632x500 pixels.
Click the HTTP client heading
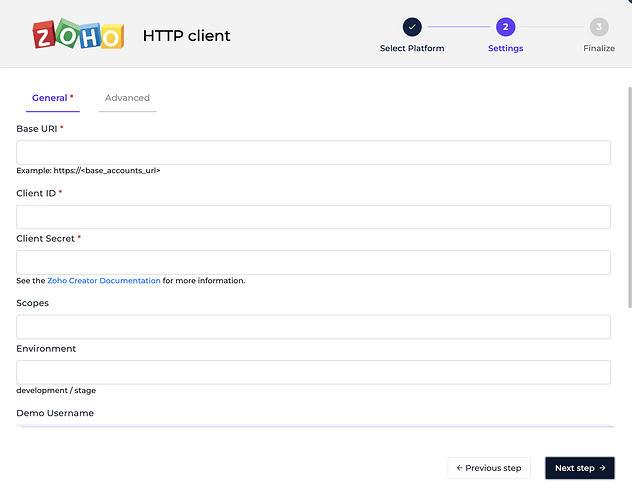tap(186, 36)
